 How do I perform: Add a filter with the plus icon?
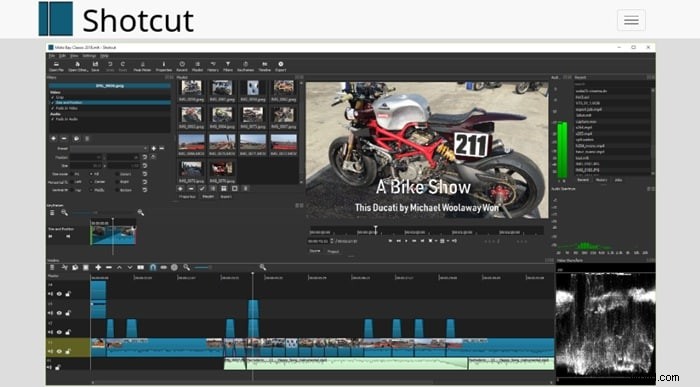point(53,139)
